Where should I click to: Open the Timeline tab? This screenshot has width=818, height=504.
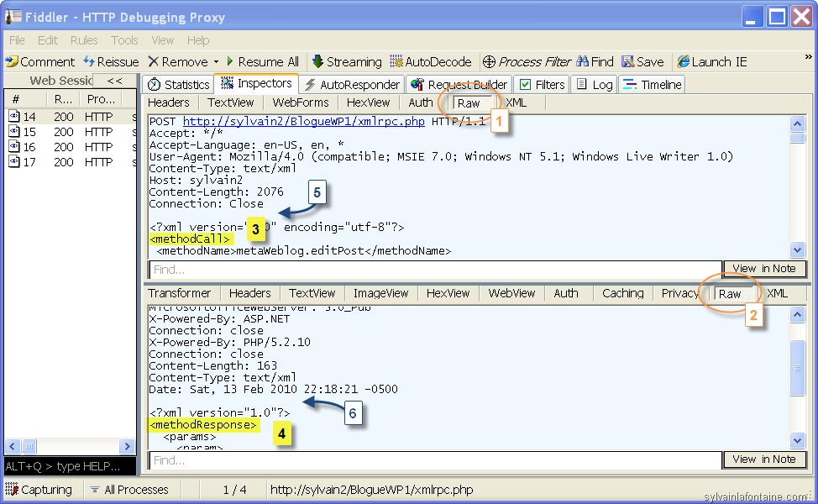click(x=652, y=85)
